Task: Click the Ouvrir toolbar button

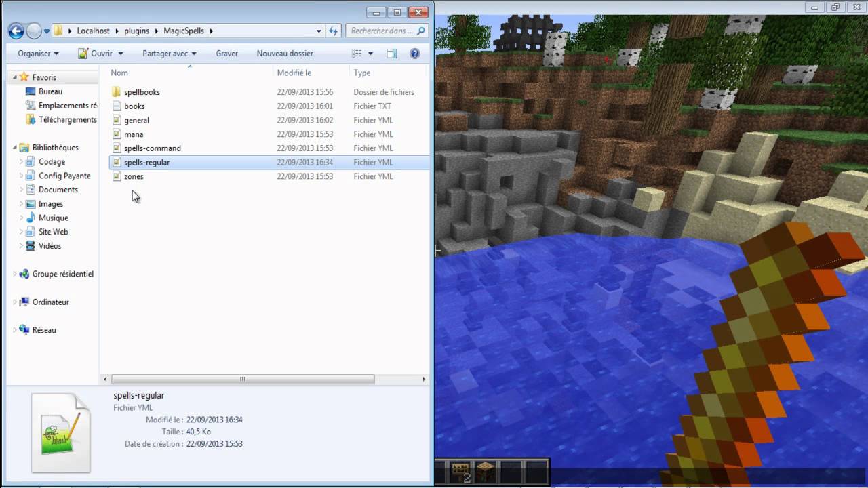Action: (x=96, y=54)
